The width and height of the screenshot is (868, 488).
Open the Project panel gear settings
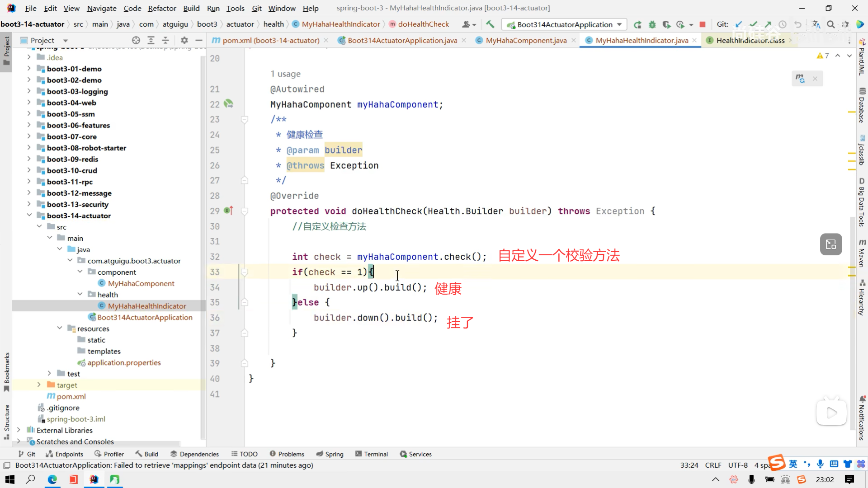pos(184,40)
